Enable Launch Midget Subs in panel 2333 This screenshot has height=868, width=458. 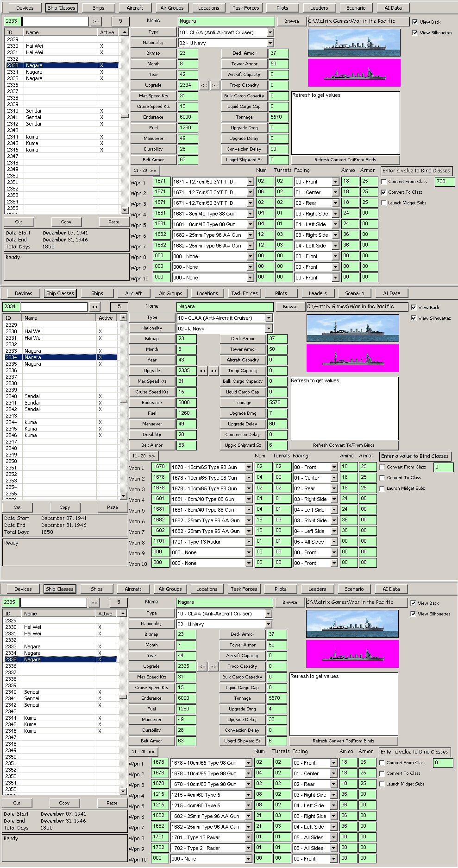(383, 203)
